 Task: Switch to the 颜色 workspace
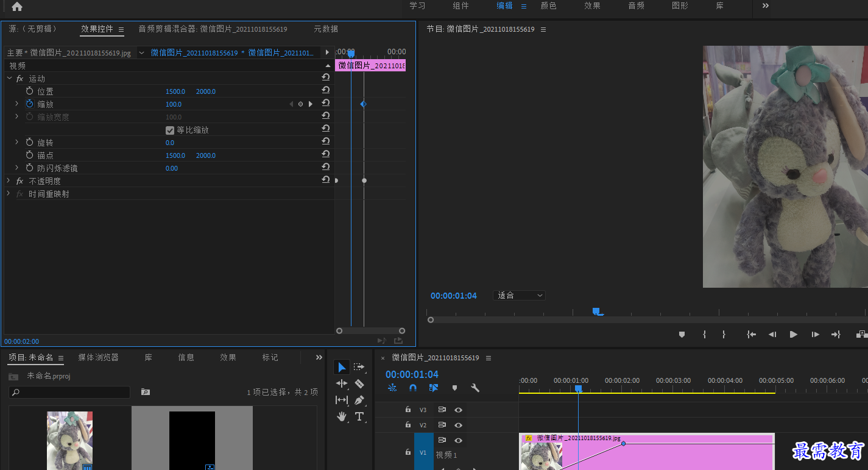(549, 5)
